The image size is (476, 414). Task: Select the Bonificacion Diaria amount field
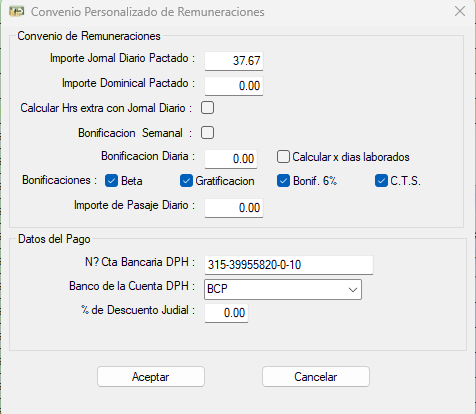231,159
